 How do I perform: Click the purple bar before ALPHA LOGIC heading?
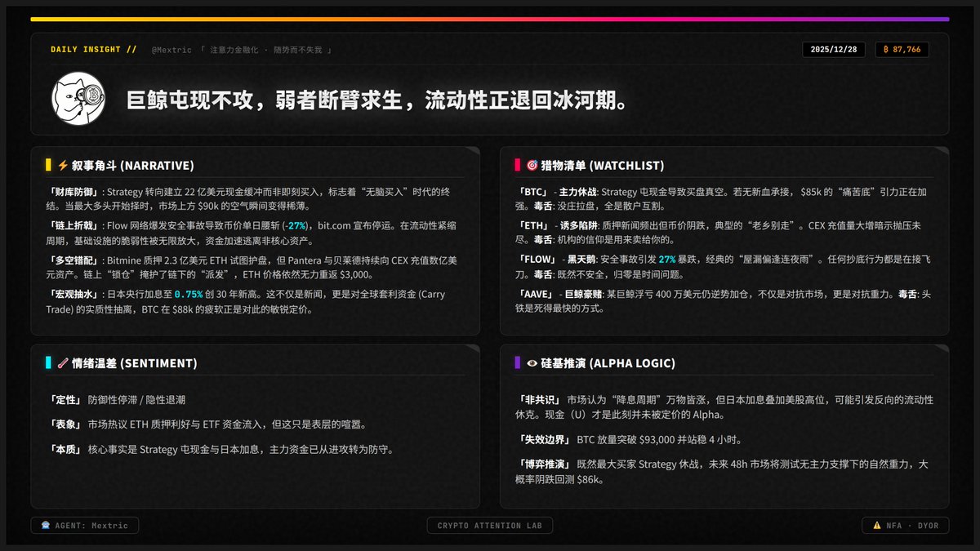518,363
